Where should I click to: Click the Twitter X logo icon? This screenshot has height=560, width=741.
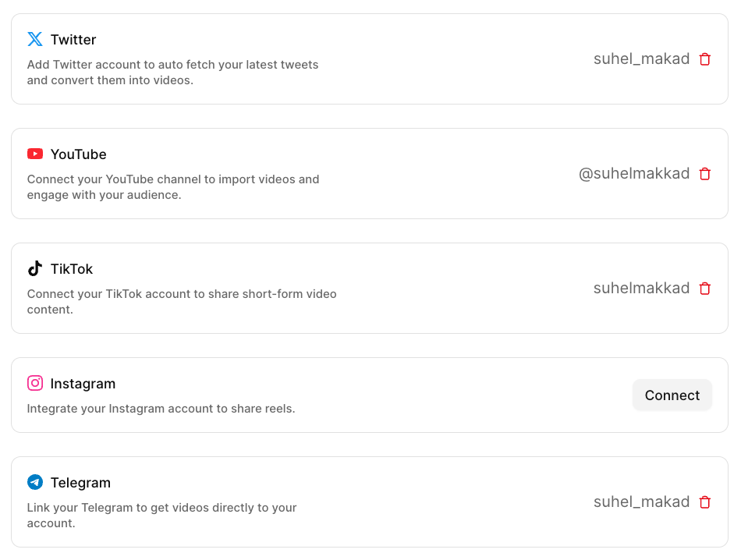35,39
